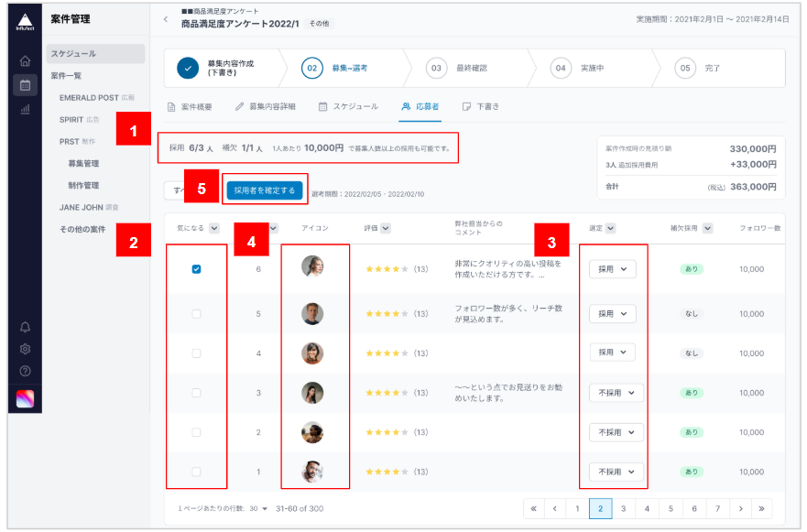Open the 採用 selection dropdown for applicant 6
807x532 pixels.
coord(613,269)
